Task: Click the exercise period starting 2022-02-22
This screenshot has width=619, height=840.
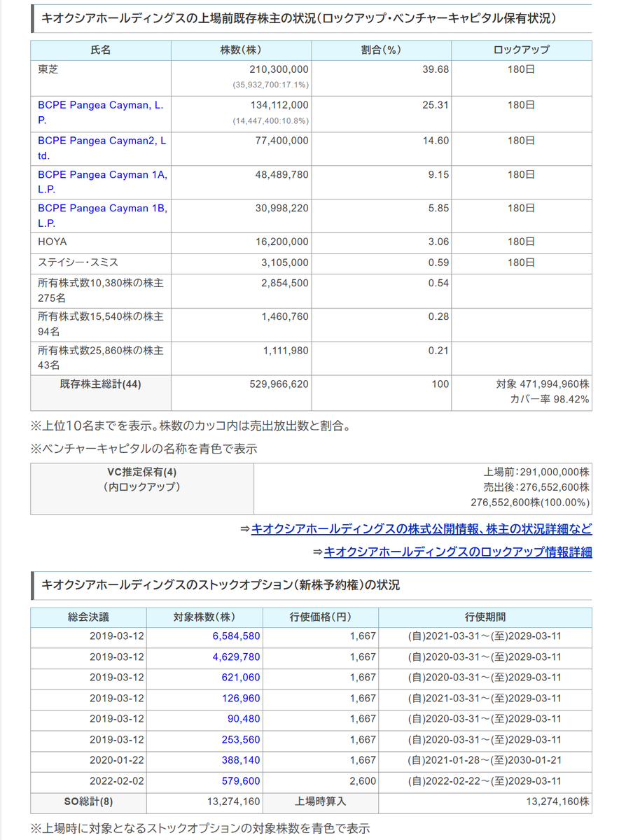Action: (485, 781)
